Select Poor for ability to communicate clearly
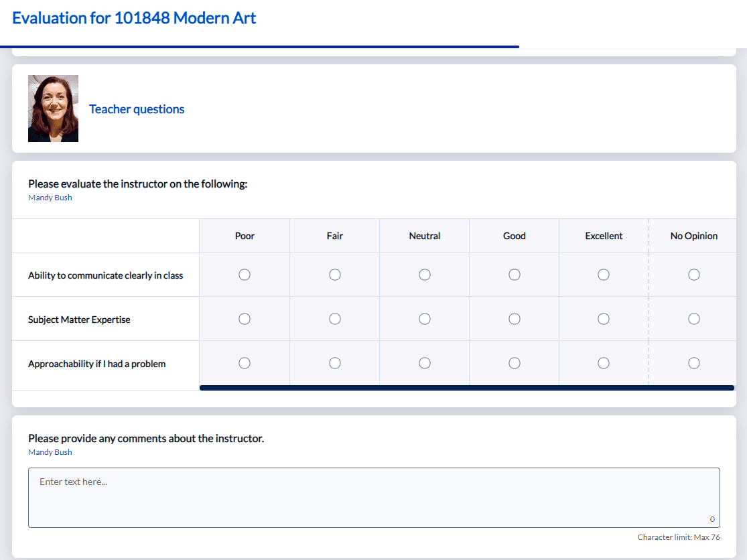Image resolution: width=747 pixels, height=560 pixels. pos(245,274)
